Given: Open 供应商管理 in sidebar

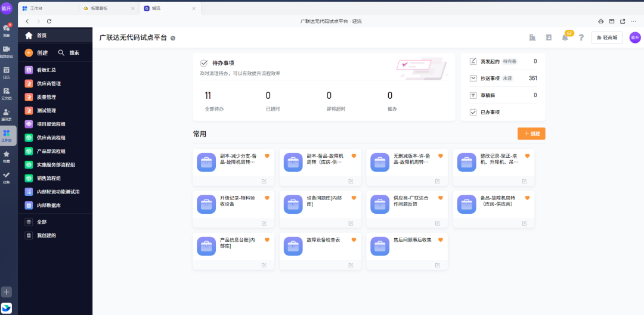Looking at the screenshot, I should pyautogui.click(x=55, y=84).
